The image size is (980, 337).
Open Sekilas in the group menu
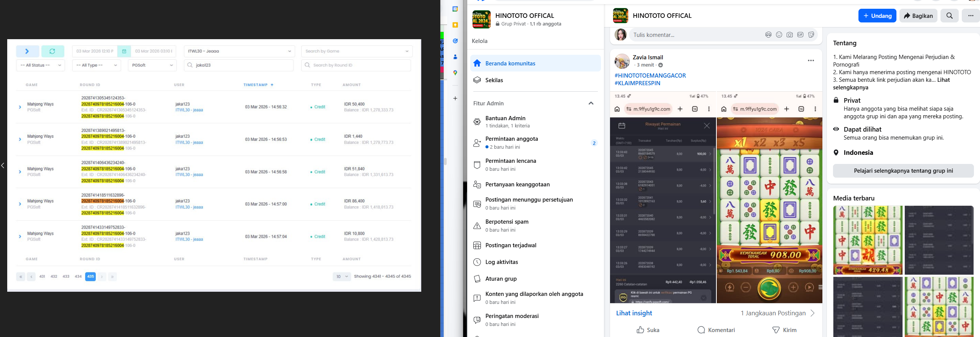click(x=536, y=80)
